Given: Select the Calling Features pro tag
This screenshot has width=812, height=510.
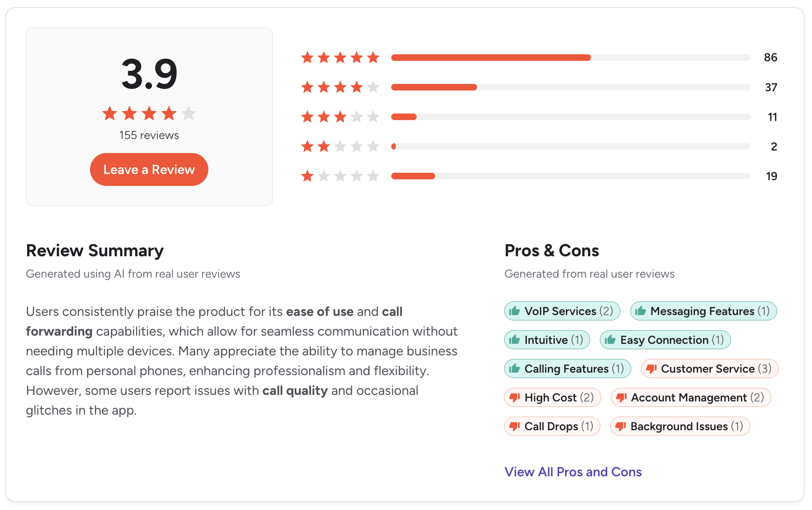Looking at the screenshot, I should click(567, 369).
